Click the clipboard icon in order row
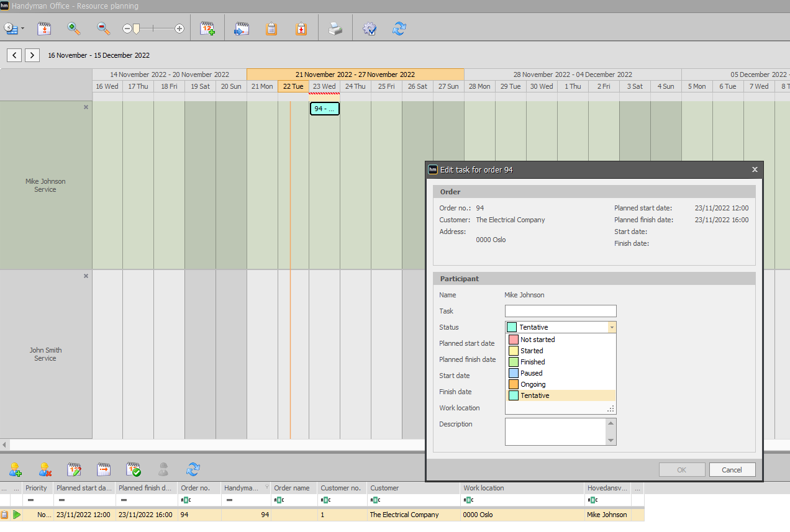This screenshot has height=532, width=790. [x=5, y=515]
